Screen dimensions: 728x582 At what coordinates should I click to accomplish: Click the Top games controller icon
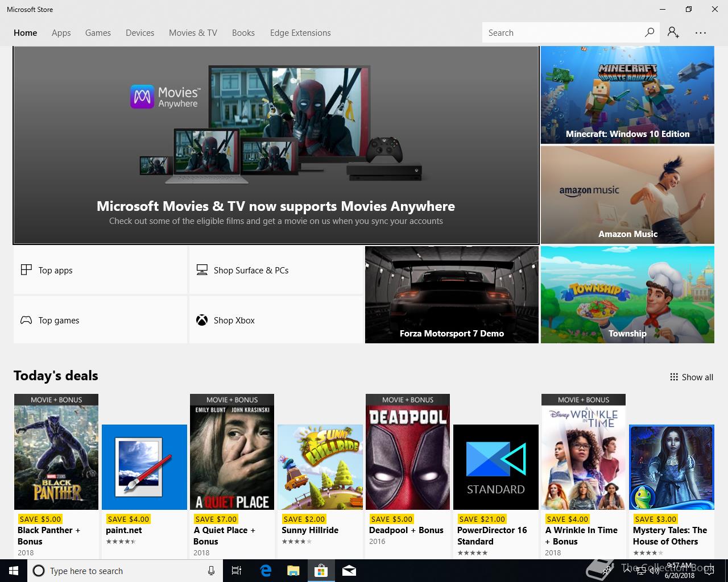(x=26, y=320)
